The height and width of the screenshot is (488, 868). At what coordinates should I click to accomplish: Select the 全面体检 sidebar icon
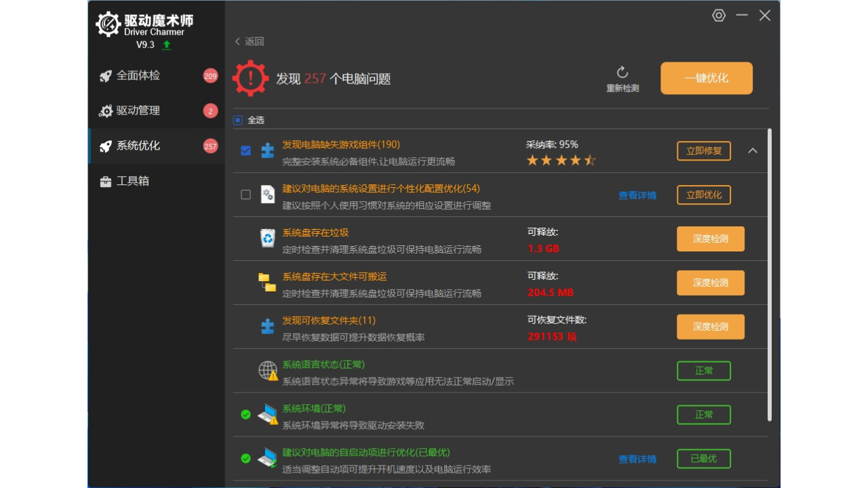click(106, 75)
